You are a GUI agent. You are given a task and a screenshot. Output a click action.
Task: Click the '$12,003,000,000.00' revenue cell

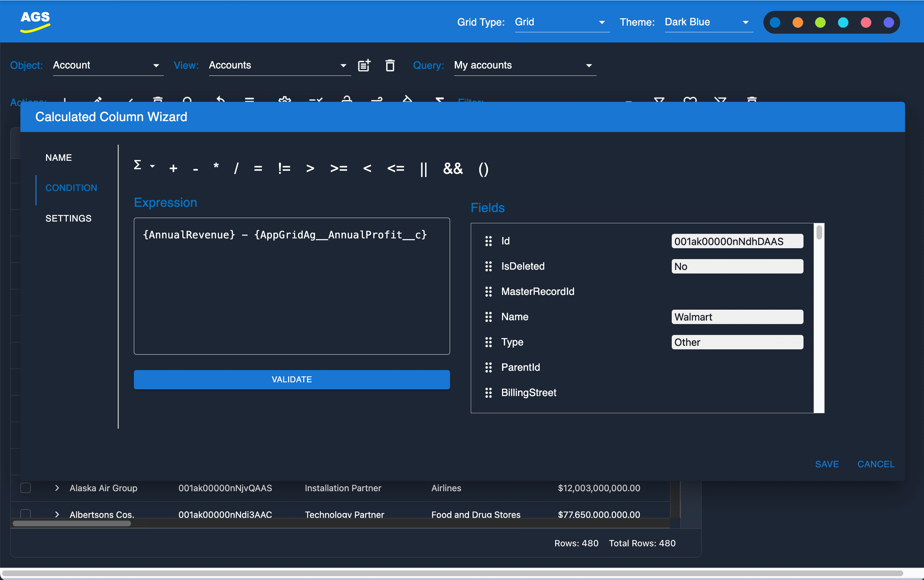599,488
